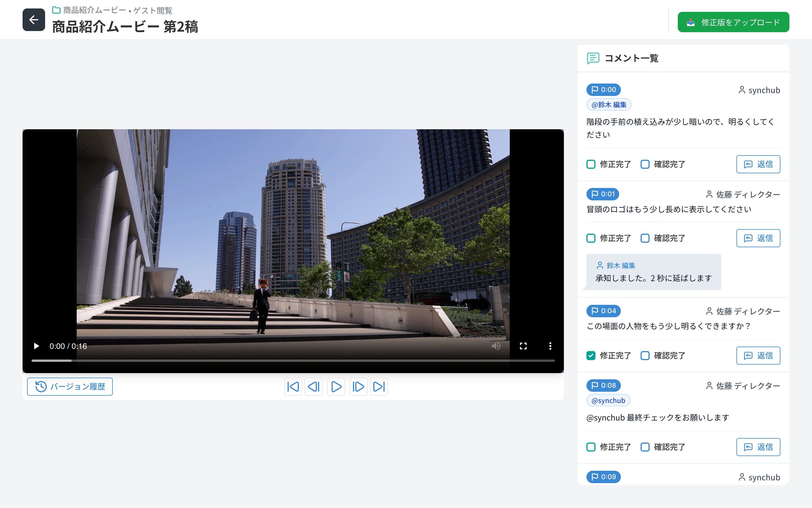812x508 pixels.
Task: Click the コメント一覧 header icon
Action: pos(593,58)
